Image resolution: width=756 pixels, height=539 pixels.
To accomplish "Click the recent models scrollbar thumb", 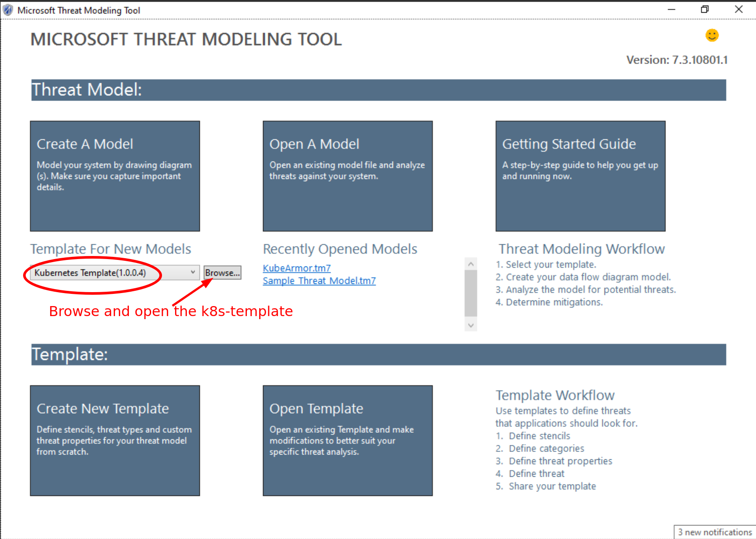I will [x=471, y=293].
